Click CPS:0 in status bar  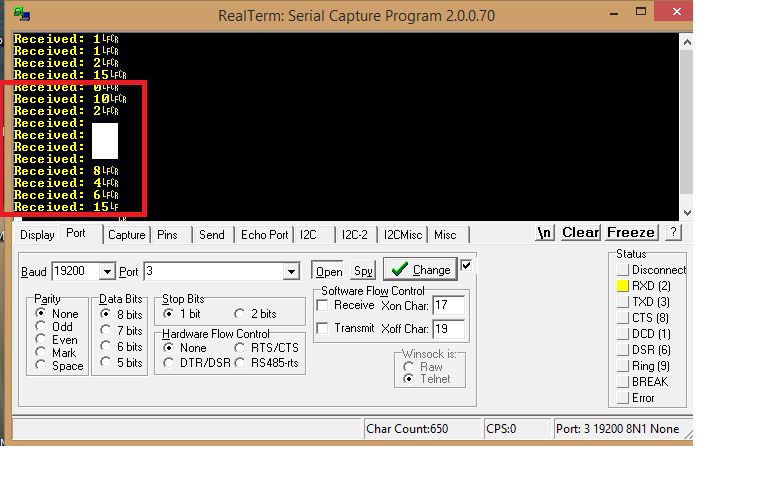(501, 429)
